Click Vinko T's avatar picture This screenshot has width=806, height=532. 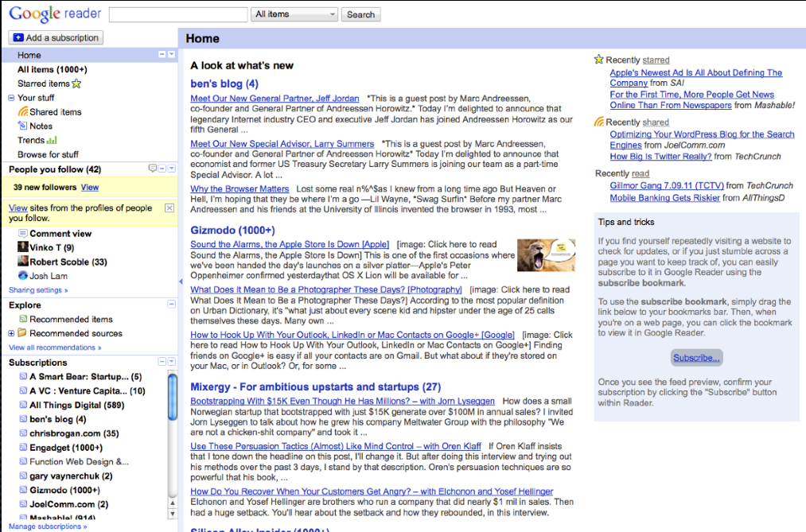click(22, 247)
